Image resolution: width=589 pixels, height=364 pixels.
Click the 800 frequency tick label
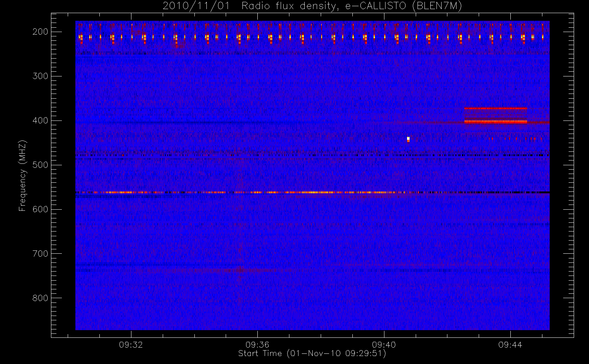pos(40,298)
